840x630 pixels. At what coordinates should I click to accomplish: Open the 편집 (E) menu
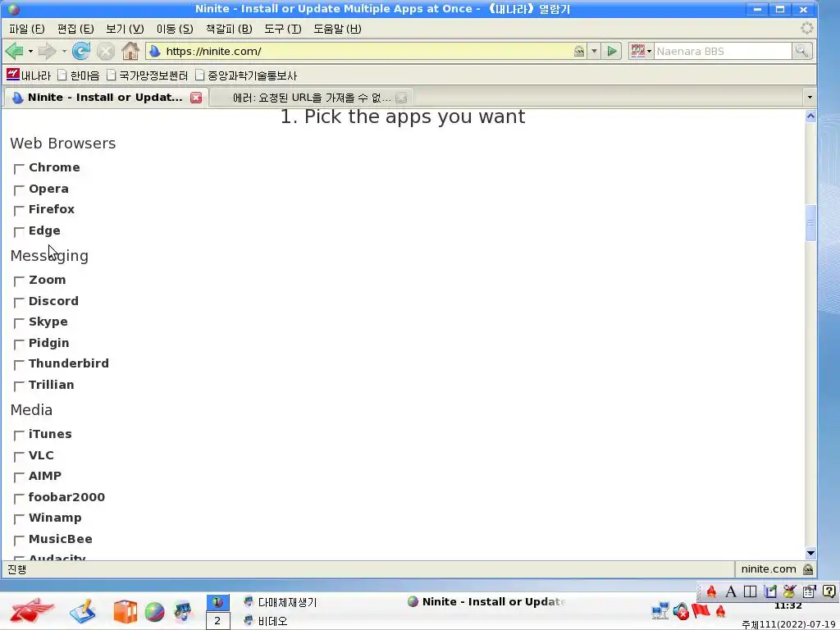[x=75, y=29]
